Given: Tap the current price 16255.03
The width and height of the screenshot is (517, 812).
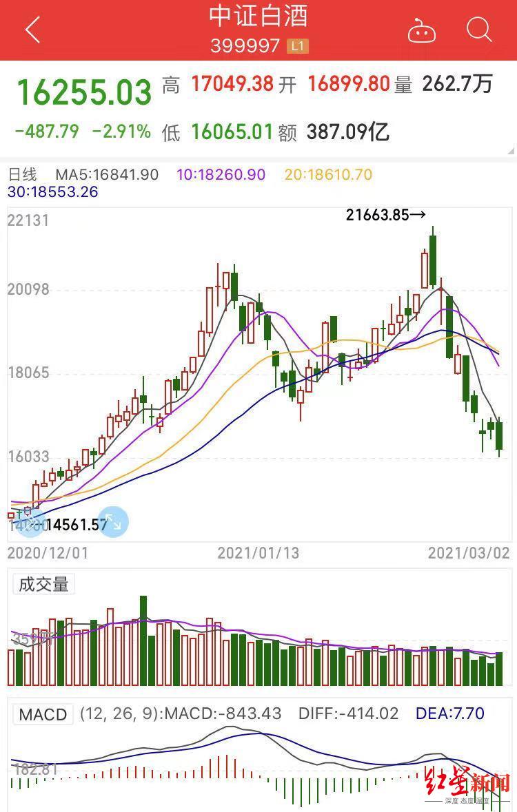Looking at the screenshot, I should 83,93.
